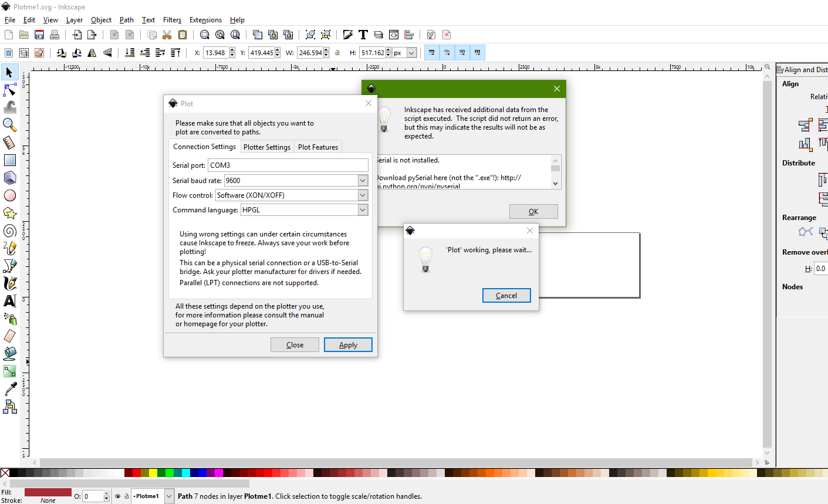This screenshot has width=828, height=504.
Task: Expand the Serial baud rate dropdown
Action: pos(363,181)
